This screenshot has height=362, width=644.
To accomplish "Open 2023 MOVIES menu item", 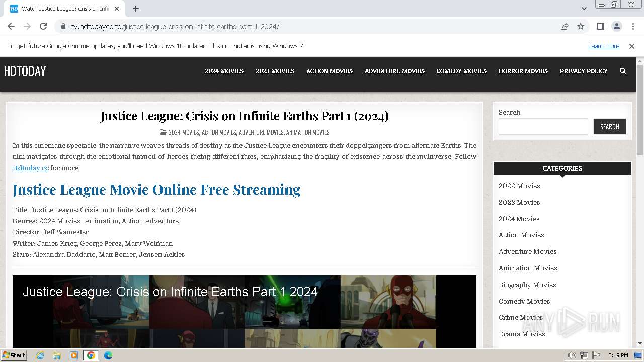I will coord(275,71).
